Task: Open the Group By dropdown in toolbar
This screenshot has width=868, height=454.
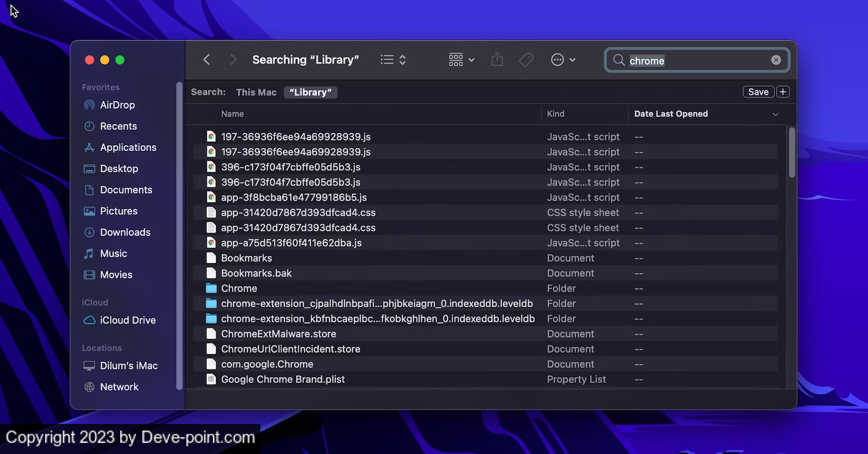Action: 462,60
